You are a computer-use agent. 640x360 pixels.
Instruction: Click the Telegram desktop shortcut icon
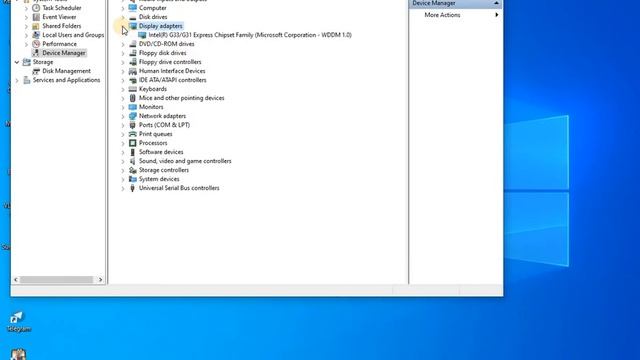click(x=17, y=317)
